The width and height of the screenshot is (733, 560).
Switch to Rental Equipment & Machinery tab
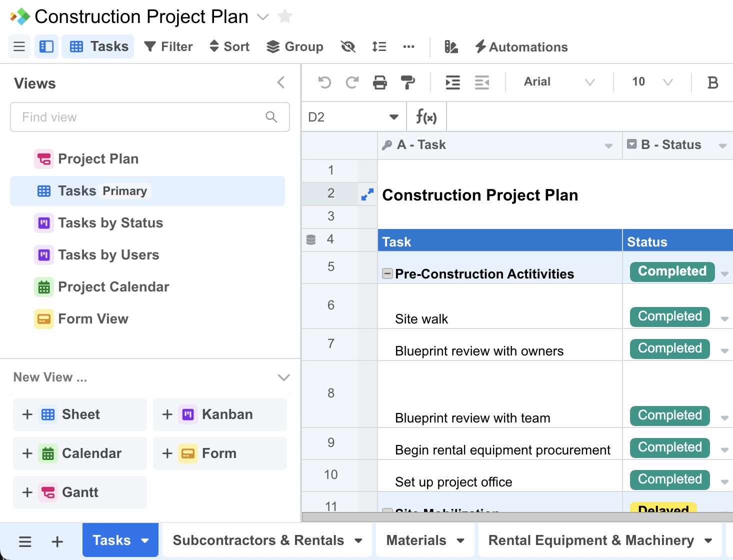click(x=600, y=540)
